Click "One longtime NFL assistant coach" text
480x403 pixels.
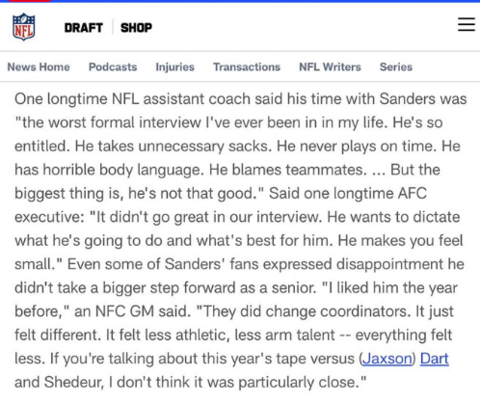coord(132,99)
